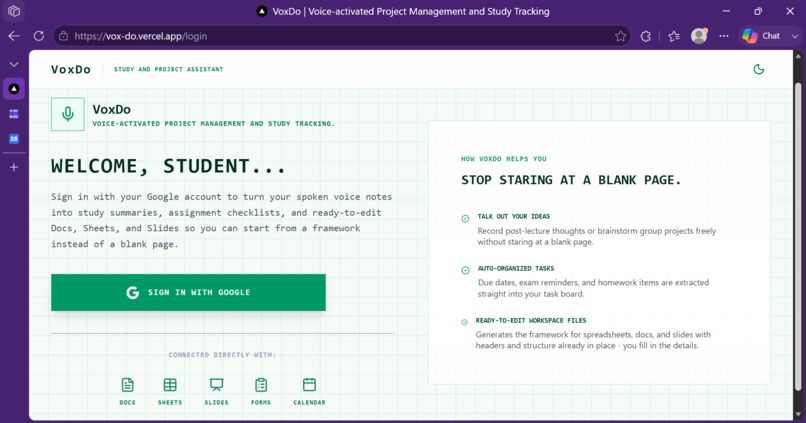This screenshot has height=423, width=806.
Task: Click the Slides presentation icon
Action: point(216,385)
